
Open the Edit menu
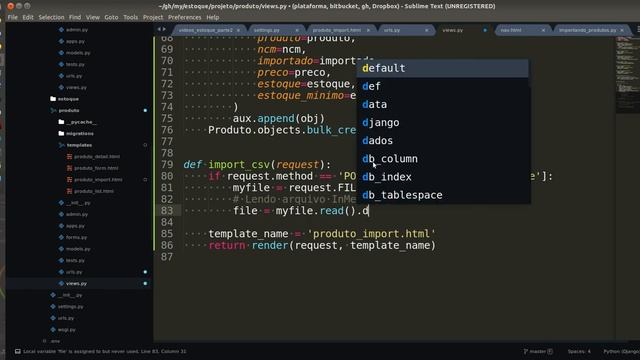[28, 17]
